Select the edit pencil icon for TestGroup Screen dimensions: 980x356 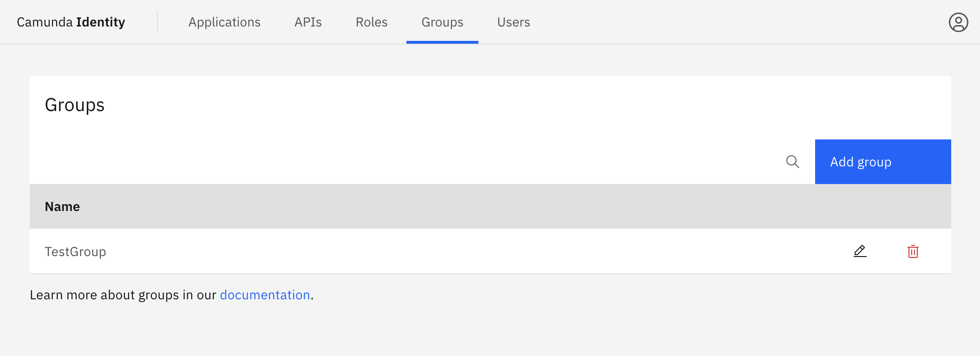[860, 251]
